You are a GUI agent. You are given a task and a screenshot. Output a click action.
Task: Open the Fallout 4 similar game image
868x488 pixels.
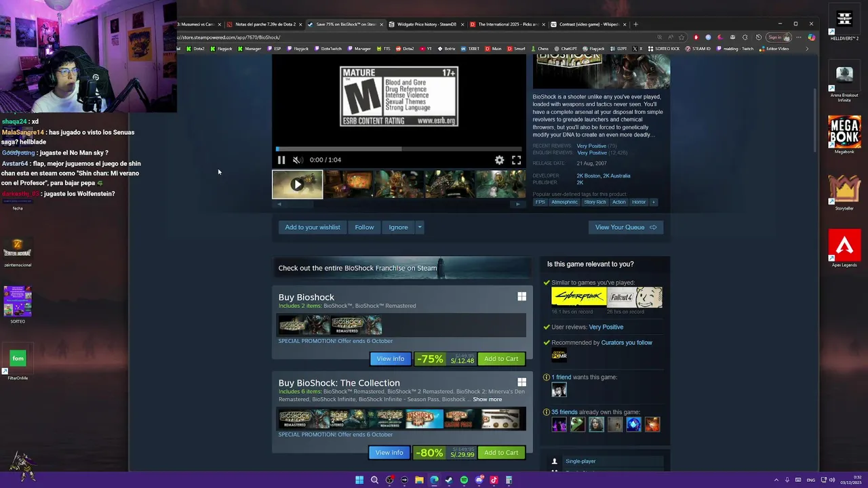[635, 297]
